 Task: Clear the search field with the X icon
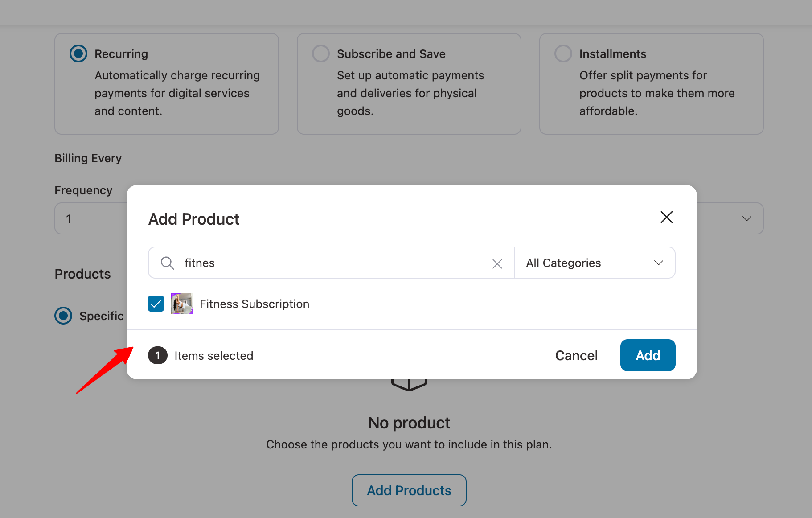pyautogui.click(x=497, y=263)
